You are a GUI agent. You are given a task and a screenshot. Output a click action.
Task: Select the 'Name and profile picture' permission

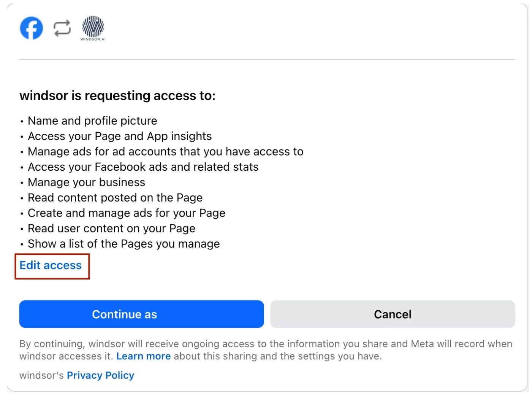pos(92,121)
